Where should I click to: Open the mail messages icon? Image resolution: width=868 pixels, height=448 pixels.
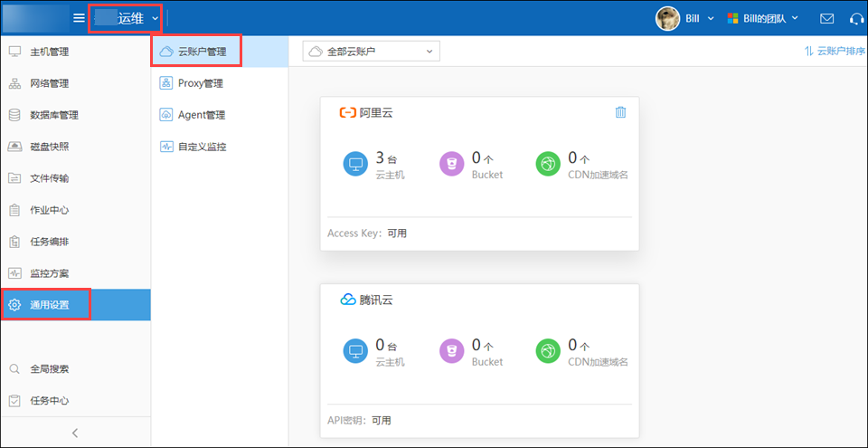pos(826,18)
